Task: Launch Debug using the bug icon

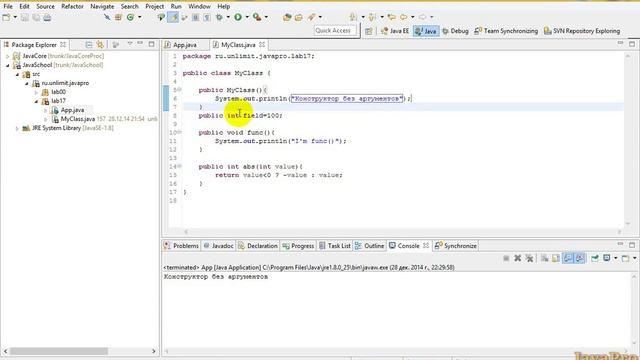Action: pos(219,17)
